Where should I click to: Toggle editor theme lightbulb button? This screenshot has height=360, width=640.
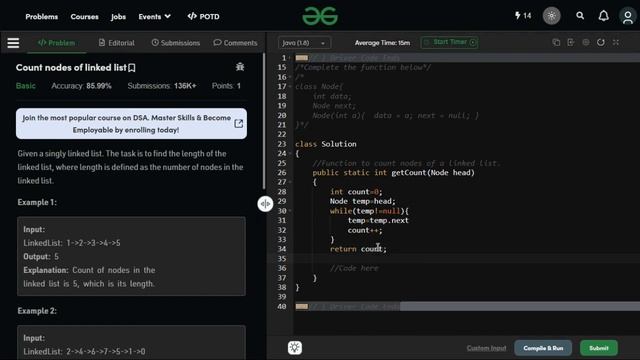(x=295, y=347)
